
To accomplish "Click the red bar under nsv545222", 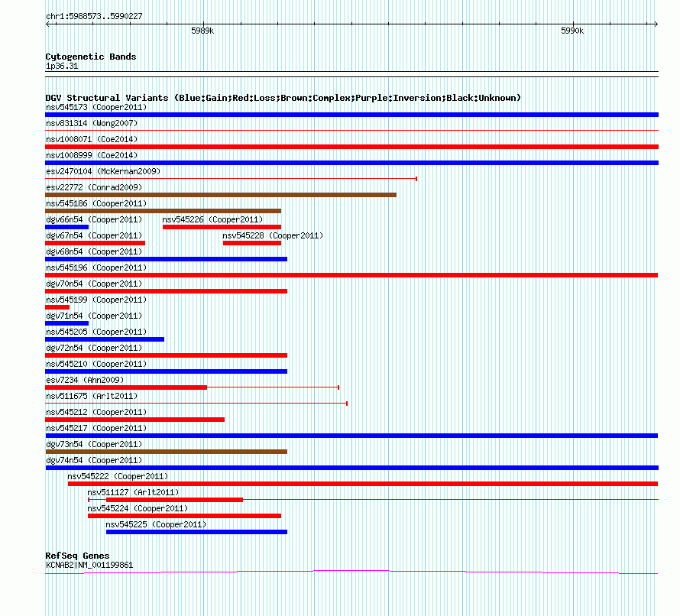I will click(363, 484).
